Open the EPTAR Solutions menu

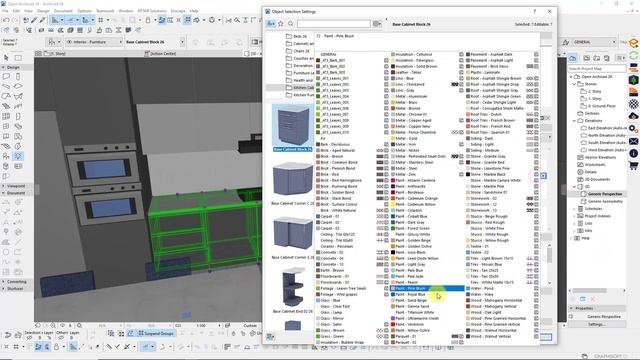[x=152, y=11]
